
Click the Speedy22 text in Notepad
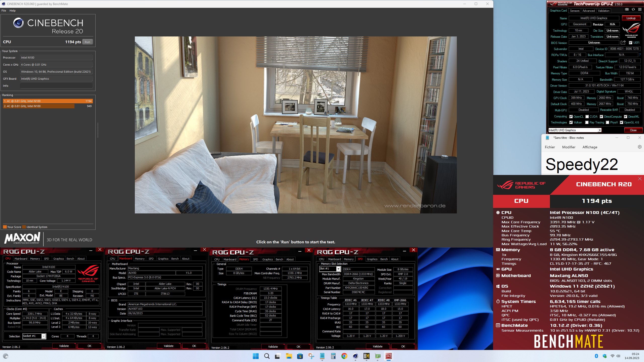click(582, 164)
